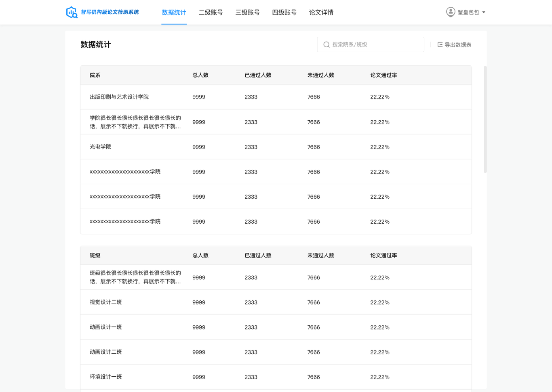Select the 班级很长很长 truncated row name
Screen dimensions: 552x392
click(135, 277)
